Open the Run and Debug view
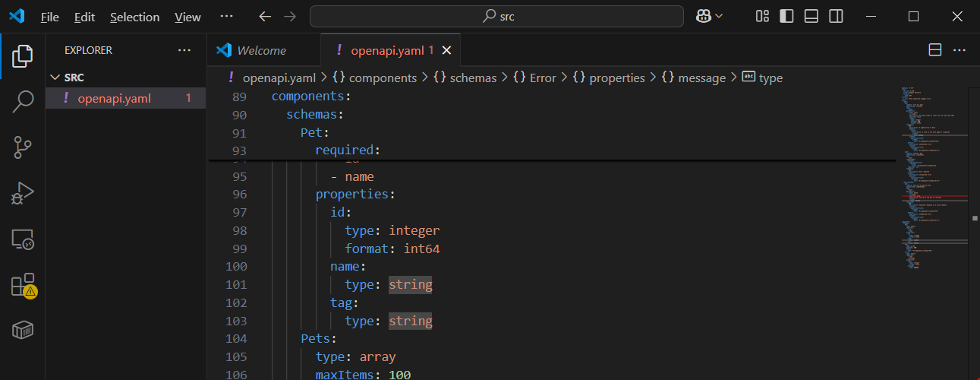Screen dimensions: 980x380 pyautogui.click(x=23, y=194)
